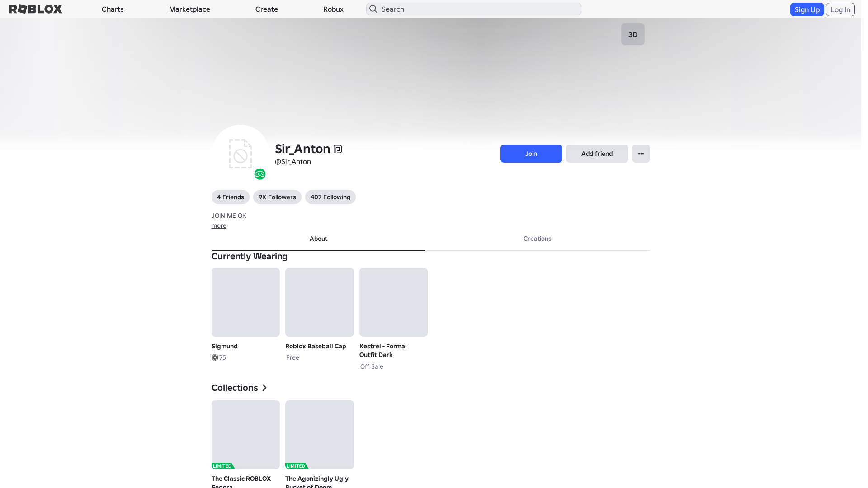Click the Currently Wearing heading
This screenshot has height=488, width=868.
tap(250, 256)
